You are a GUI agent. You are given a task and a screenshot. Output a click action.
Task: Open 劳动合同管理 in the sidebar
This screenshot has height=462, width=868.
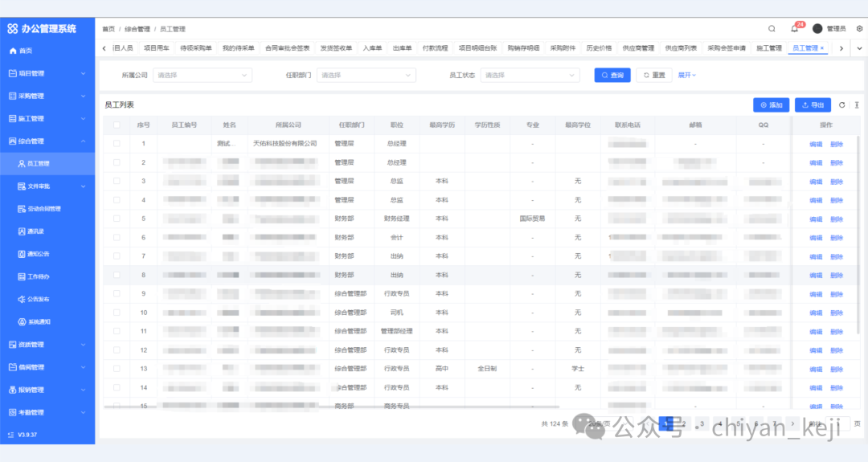(39, 209)
